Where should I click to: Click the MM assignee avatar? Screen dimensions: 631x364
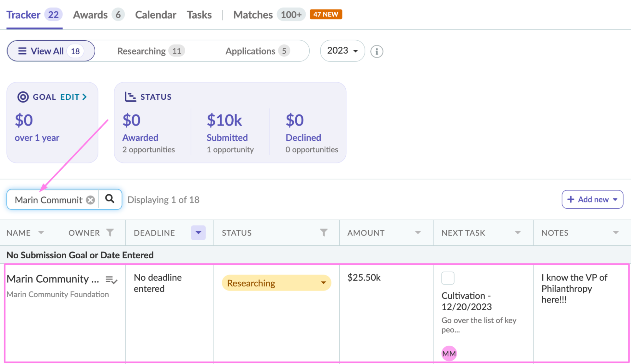point(449,354)
